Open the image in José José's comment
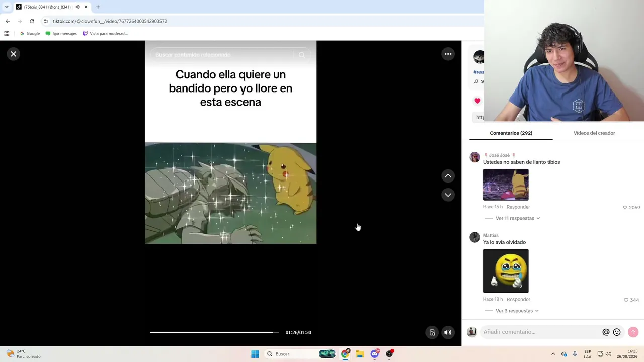This screenshot has height=362, width=644. click(506, 185)
